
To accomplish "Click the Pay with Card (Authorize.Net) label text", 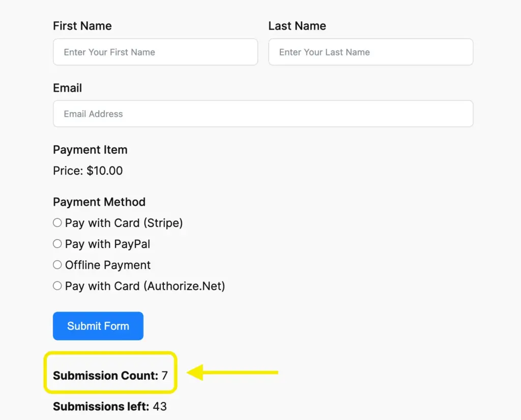I will pyautogui.click(x=145, y=286).
